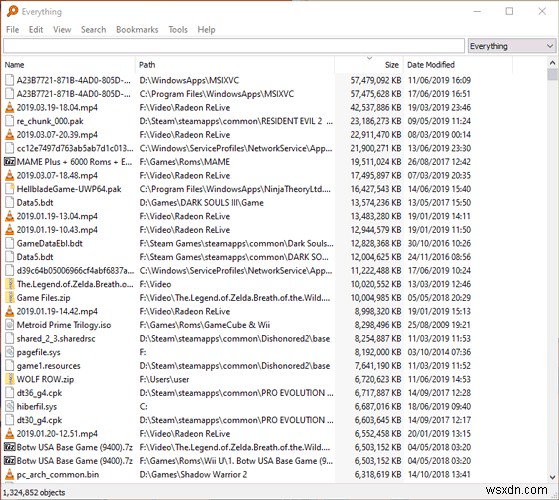Viewport: 559px width, 500px height.
Task: Click zip icon of The.Legend.of.Zelda.Breath file
Action: coord(10,284)
